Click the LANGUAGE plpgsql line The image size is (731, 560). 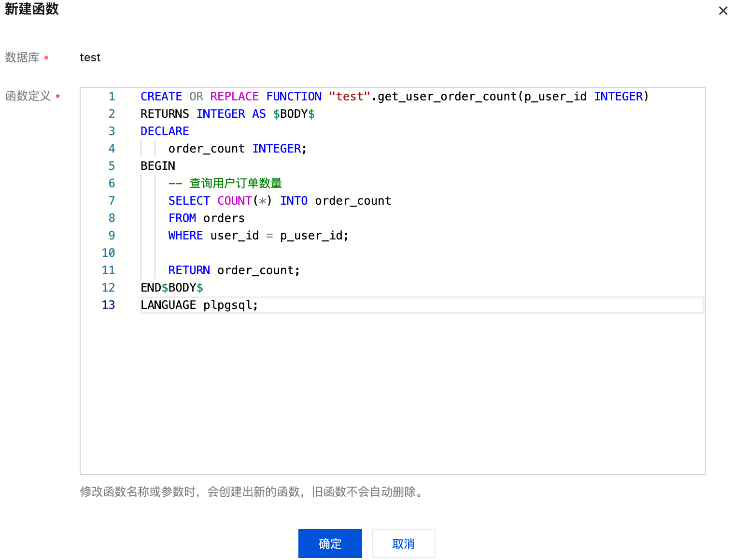(x=199, y=305)
